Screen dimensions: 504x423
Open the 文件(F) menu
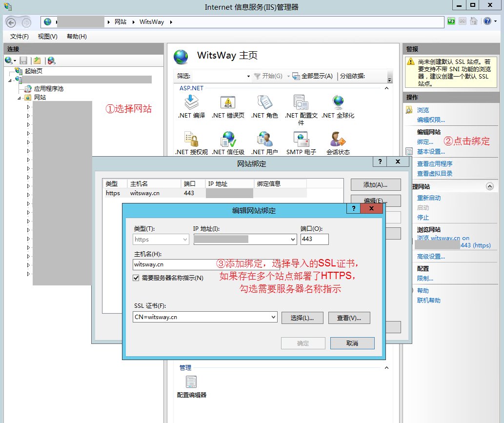(x=20, y=36)
